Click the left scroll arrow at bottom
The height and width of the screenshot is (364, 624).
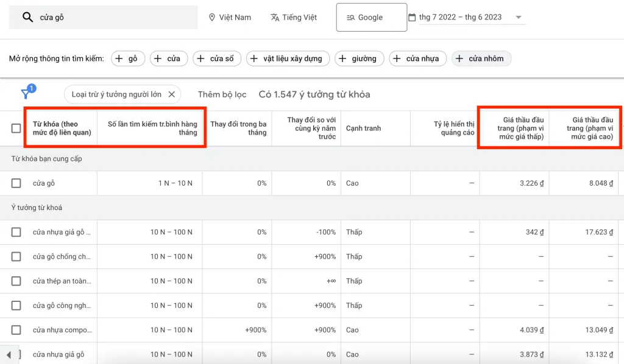pos(9,355)
